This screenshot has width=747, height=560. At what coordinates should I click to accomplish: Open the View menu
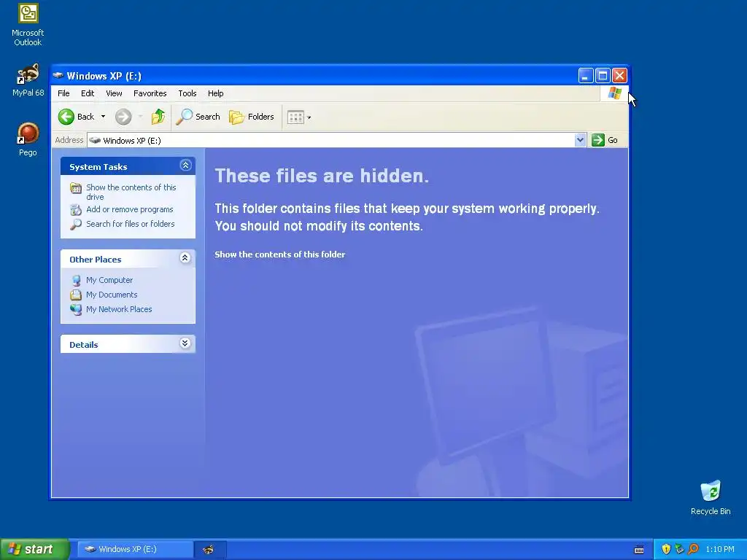point(114,93)
